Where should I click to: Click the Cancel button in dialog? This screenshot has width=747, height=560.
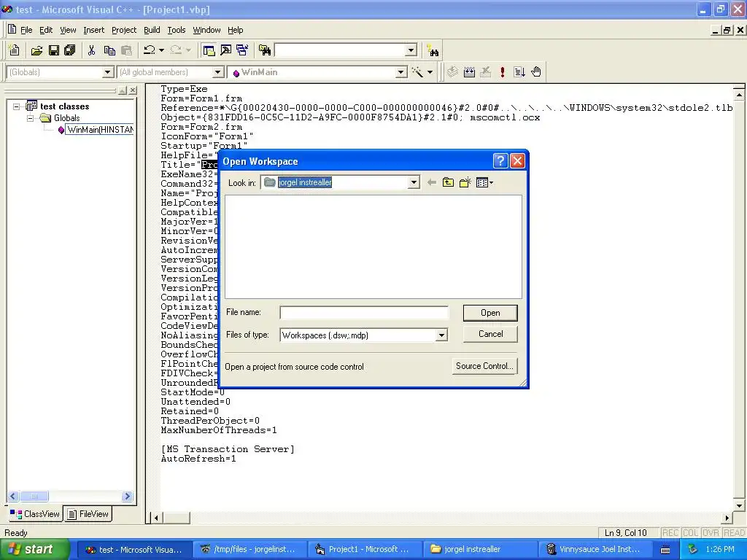[490, 334]
